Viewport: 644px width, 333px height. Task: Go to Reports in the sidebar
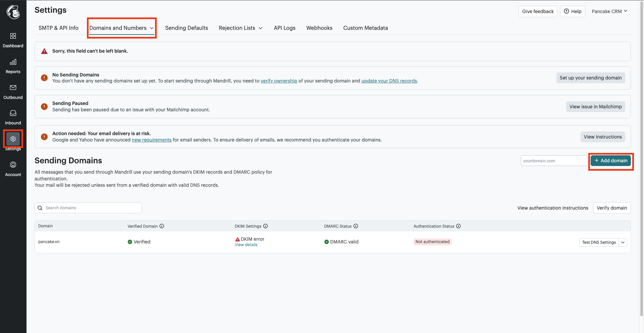coord(13,62)
